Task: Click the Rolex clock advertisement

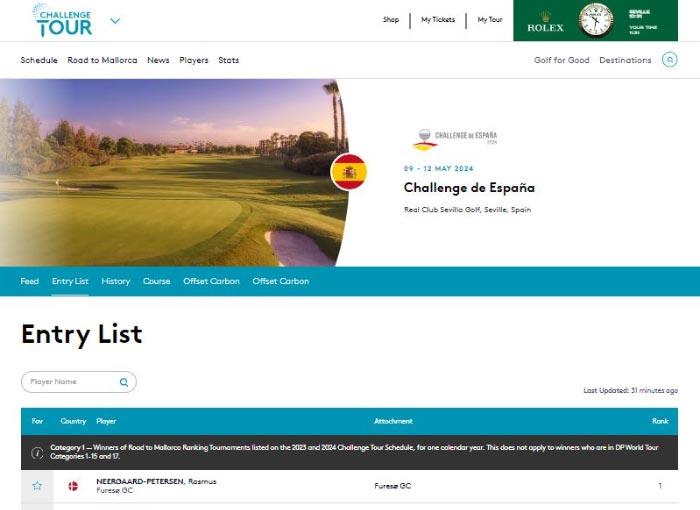Action: point(595,21)
